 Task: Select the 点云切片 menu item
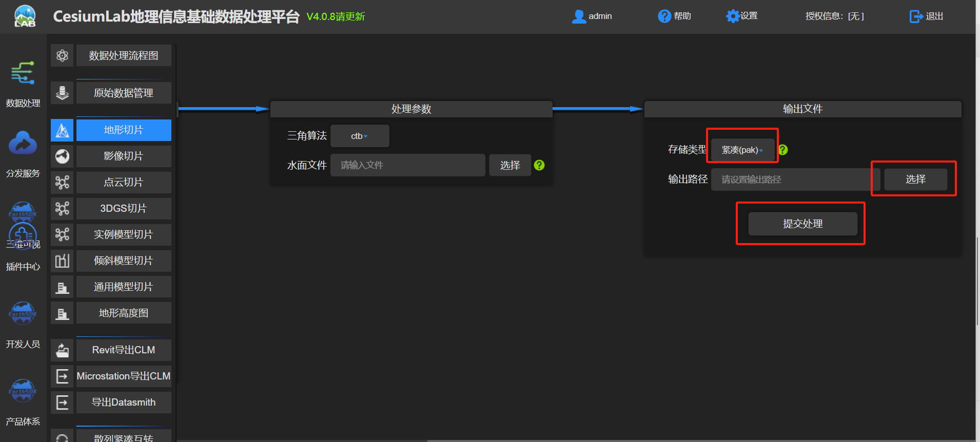click(x=124, y=183)
